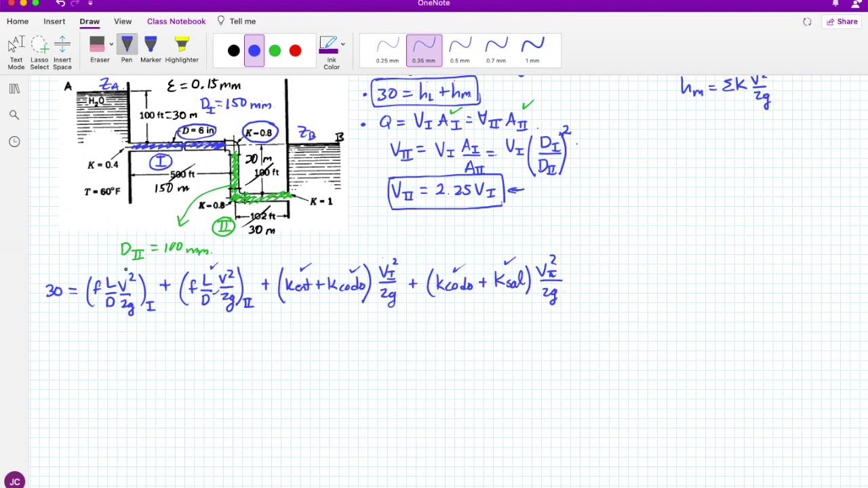Show notebooks navigation pane
The image size is (868, 488).
(x=14, y=89)
